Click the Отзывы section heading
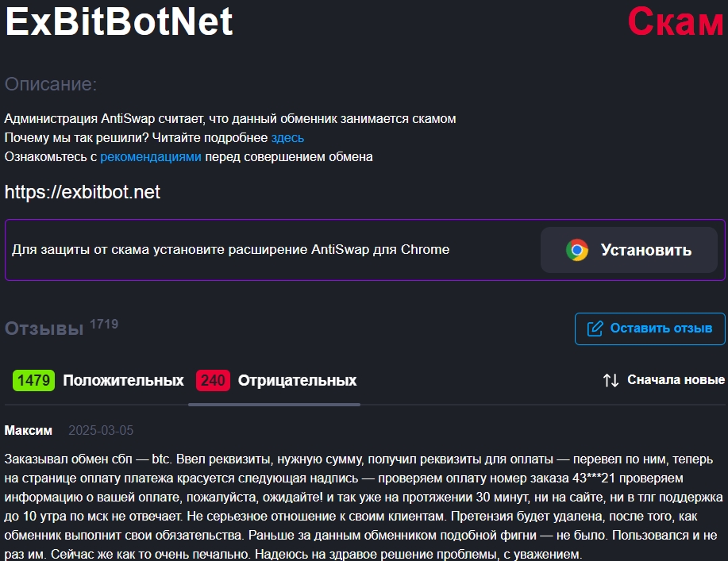Viewport: 728px width, 561px height. 44,329
